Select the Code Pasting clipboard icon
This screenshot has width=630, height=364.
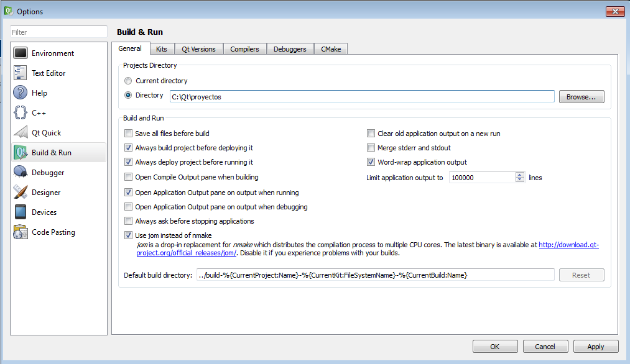tap(21, 232)
